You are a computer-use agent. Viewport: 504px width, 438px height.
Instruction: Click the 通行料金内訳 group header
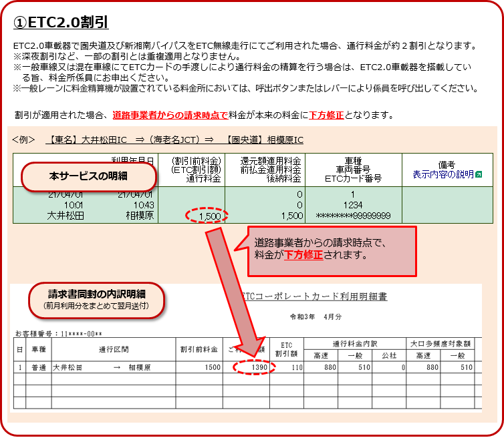[355, 344]
